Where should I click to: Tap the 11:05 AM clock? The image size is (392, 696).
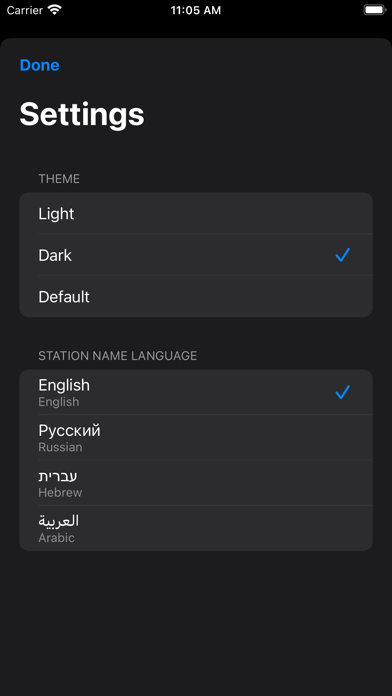click(196, 10)
